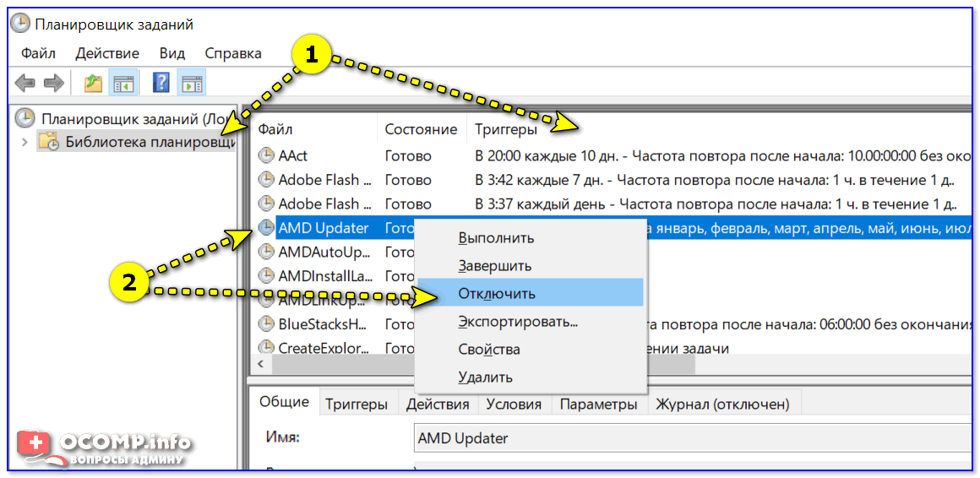Switch to the Журнал (отключен) tab

pyautogui.click(x=722, y=404)
